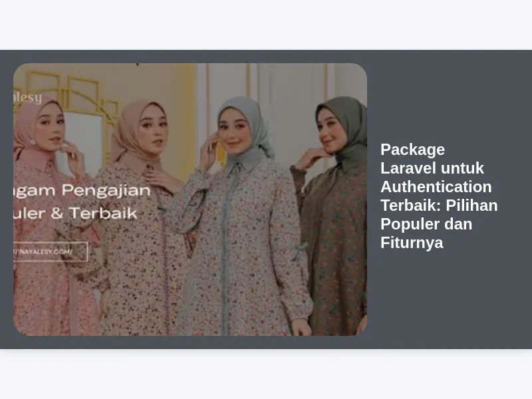532x399 pixels.
Task: Click 'Terbaik: Pilihan' line of the title
Action: click(439, 205)
